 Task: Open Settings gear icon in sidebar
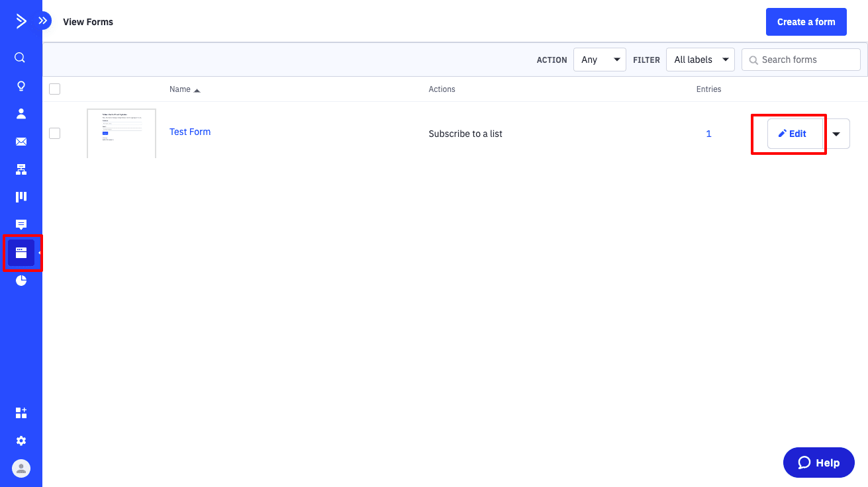tap(21, 441)
